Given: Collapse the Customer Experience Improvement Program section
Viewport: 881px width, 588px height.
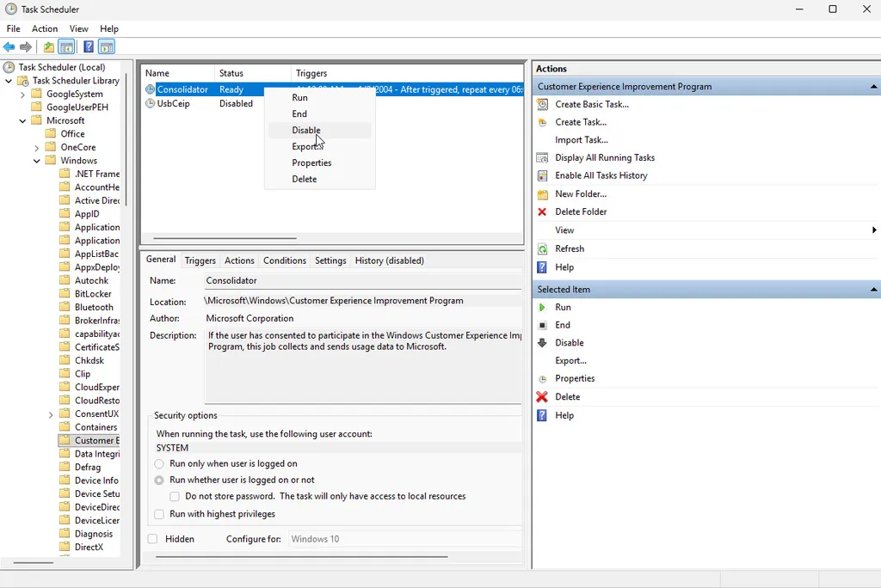Looking at the screenshot, I should click(x=872, y=86).
